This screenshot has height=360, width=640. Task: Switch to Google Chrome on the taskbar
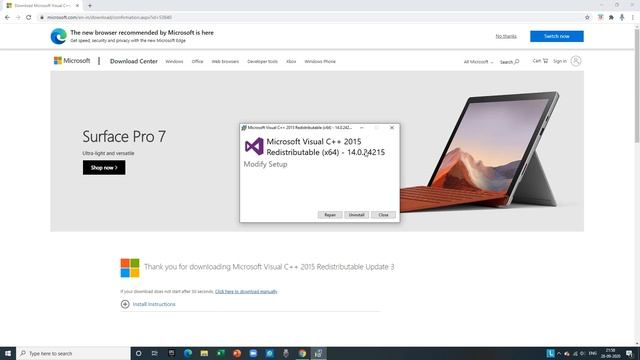point(302,353)
